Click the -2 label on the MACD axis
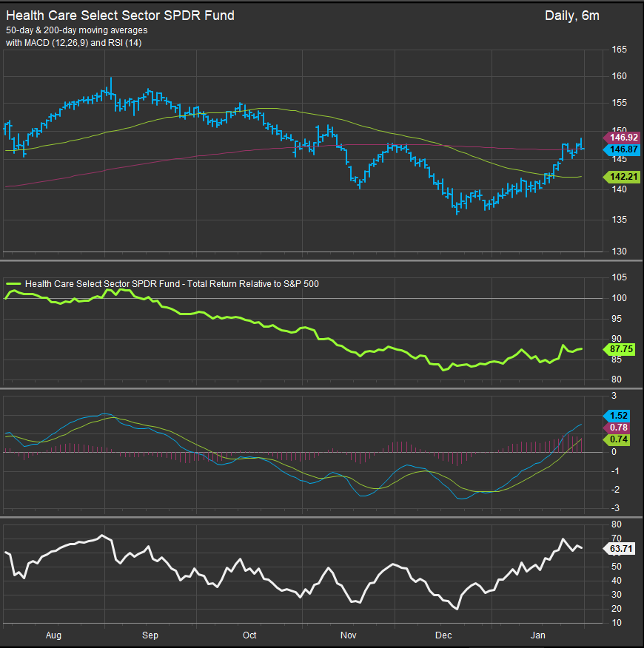Image resolution: width=644 pixels, height=648 pixels. point(614,490)
